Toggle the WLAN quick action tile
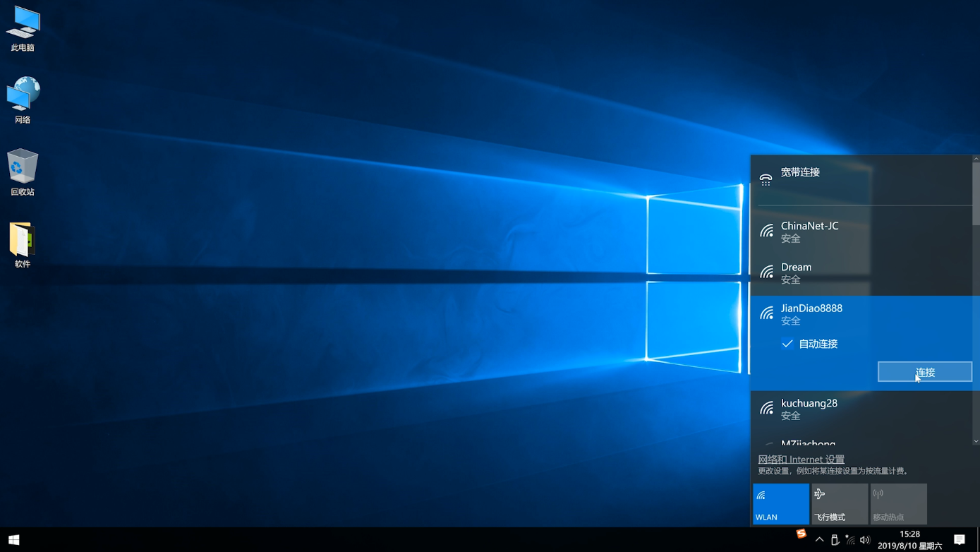This screenshot has width=980, height=552. (781, 504)
